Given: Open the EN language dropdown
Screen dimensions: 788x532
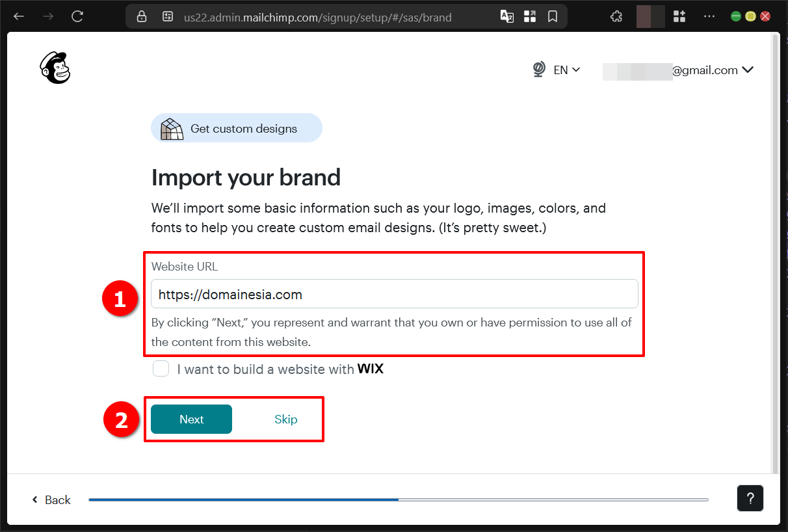Looking at the screenshot, I should [x=566, y=70].
